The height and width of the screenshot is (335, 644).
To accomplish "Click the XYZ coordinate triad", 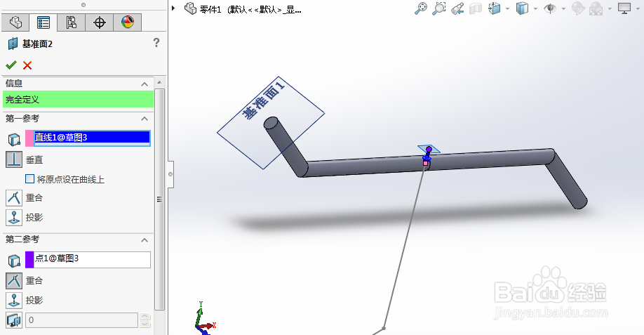I will pos(204,319).
